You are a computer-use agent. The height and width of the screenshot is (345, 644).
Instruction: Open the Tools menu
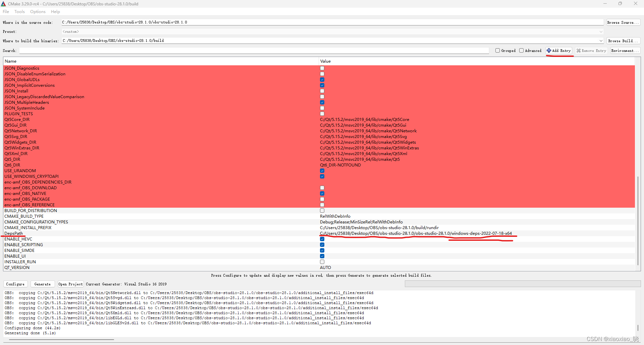pos(19,12)
